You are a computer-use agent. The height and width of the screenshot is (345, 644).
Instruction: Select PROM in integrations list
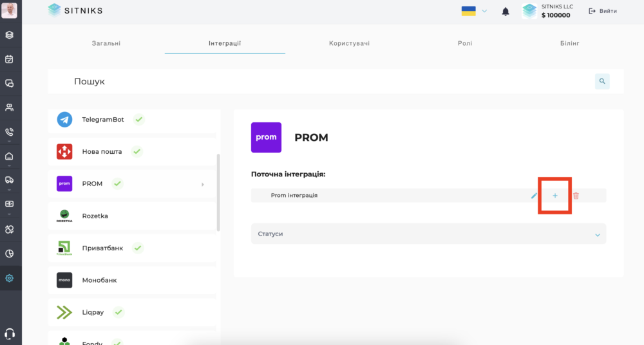click(132, 183)
